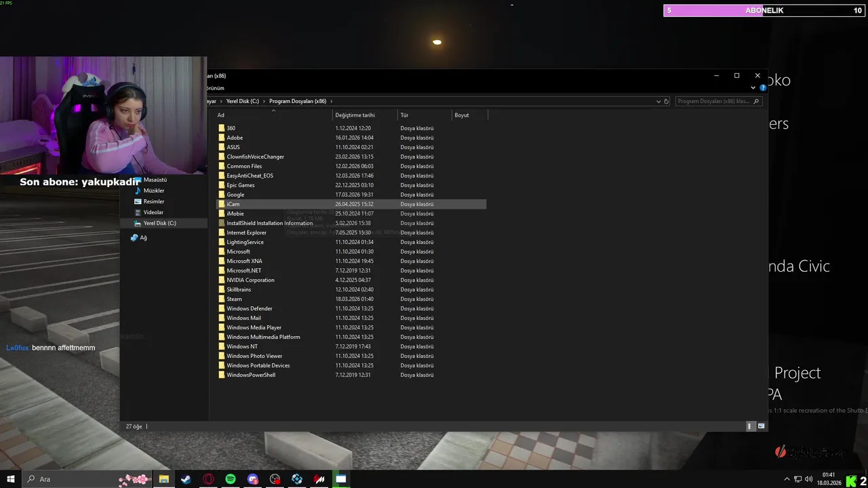This screenshot has height=488, width=868.
Task: Click the Explorer help question-mark icon
Action: tap(763, 87)
